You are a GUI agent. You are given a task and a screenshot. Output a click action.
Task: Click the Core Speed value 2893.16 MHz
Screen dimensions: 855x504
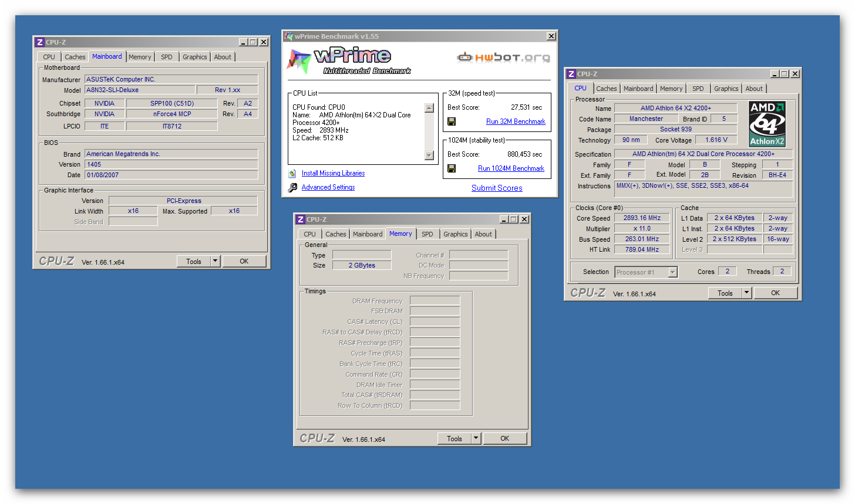click(642, 218)
